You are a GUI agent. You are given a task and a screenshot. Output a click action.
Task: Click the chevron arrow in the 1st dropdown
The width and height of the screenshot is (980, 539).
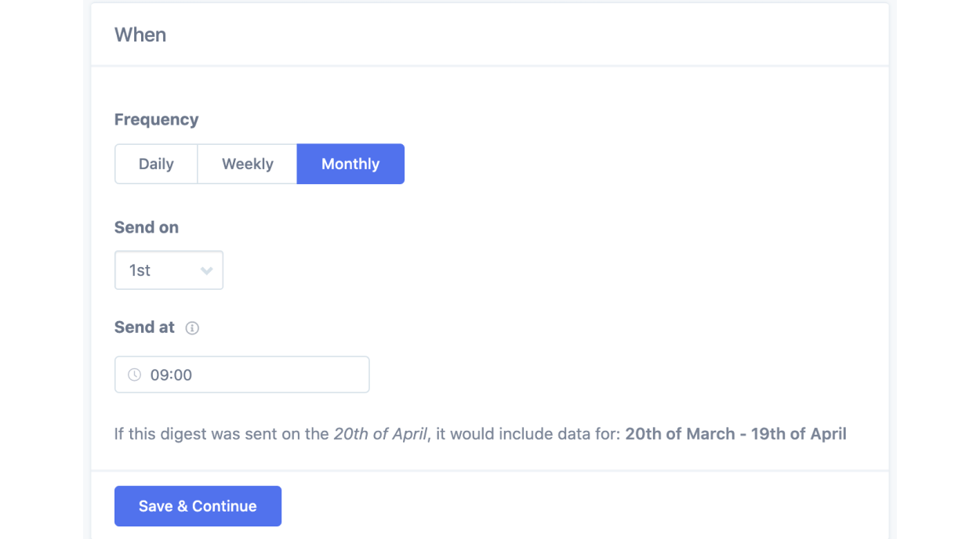(x=206, y=271)
